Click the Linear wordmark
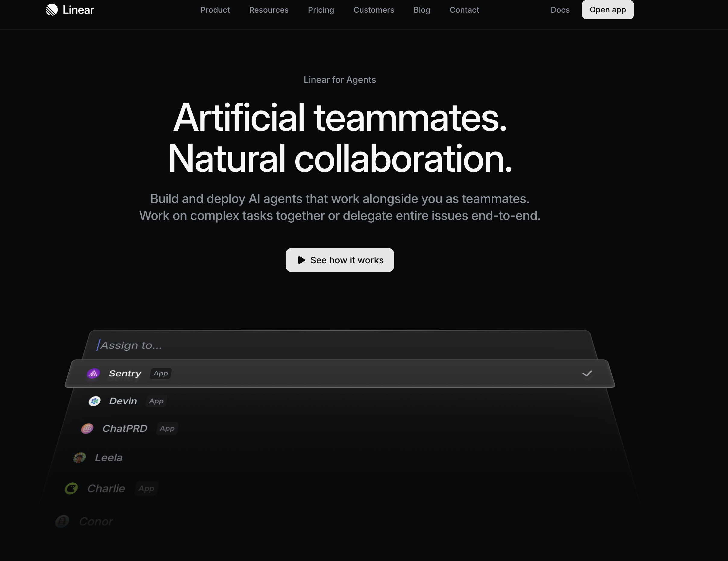Viewport: 728px width, 561px height. click(78, 10)
